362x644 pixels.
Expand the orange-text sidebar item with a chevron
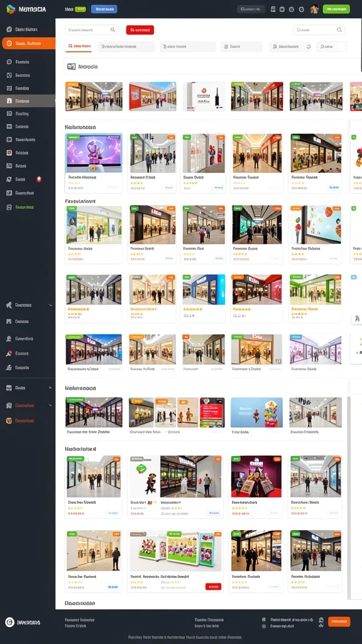[28, 406]
